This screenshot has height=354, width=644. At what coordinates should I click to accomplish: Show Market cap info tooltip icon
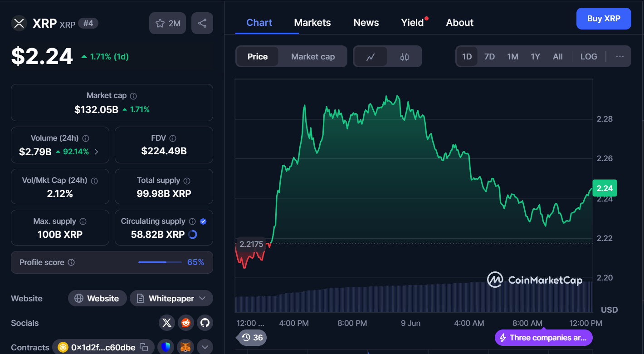[x=133, y=96]
